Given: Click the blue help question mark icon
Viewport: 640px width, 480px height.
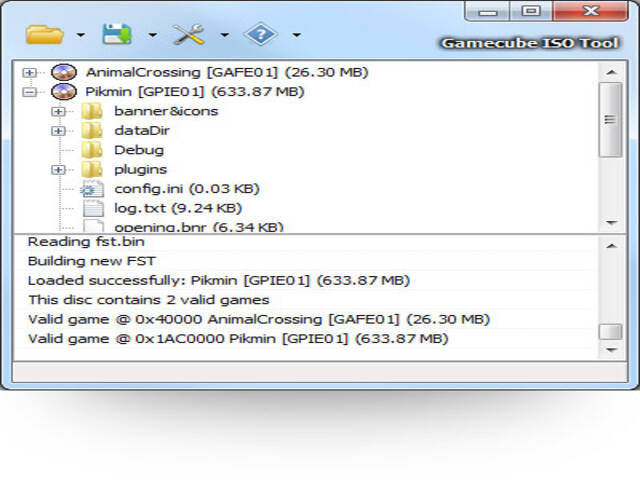Looking at the screenshot, I should pos(260,34).
